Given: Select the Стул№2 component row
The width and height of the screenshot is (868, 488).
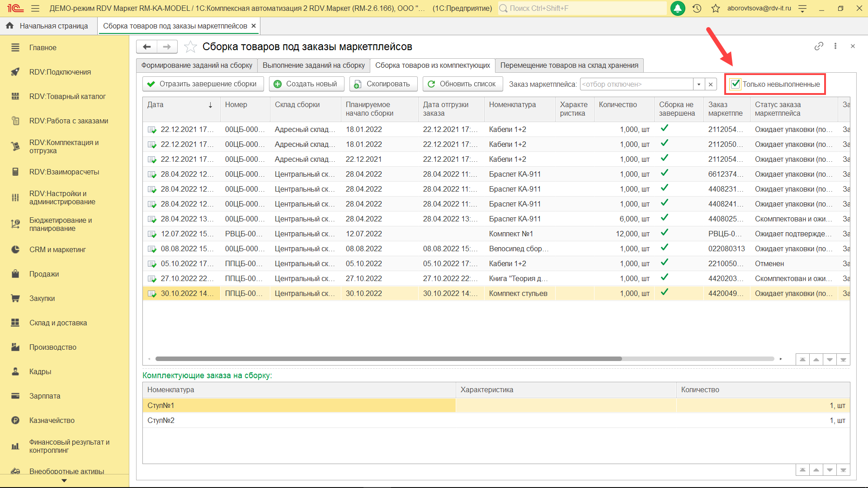Looking at the screenshot, I should [298, 420].
